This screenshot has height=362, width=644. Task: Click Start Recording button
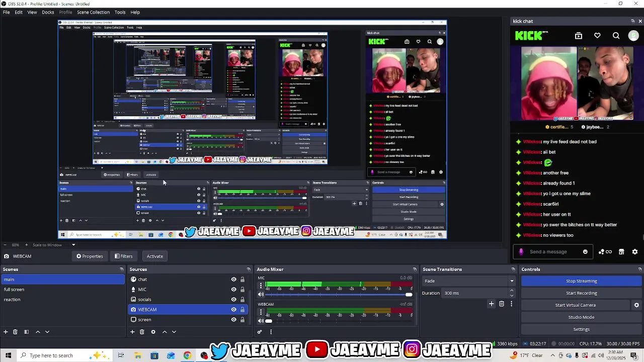point(581,293)
